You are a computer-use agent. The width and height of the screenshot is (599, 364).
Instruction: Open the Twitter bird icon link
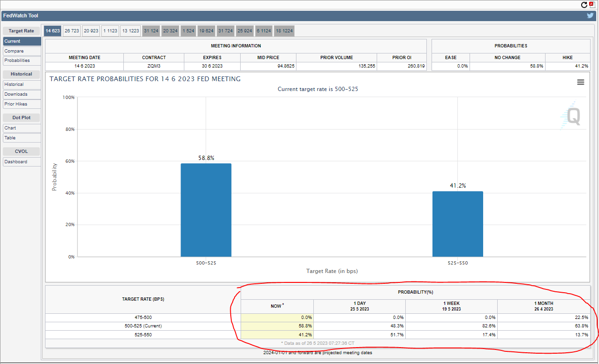pos(590,15)
